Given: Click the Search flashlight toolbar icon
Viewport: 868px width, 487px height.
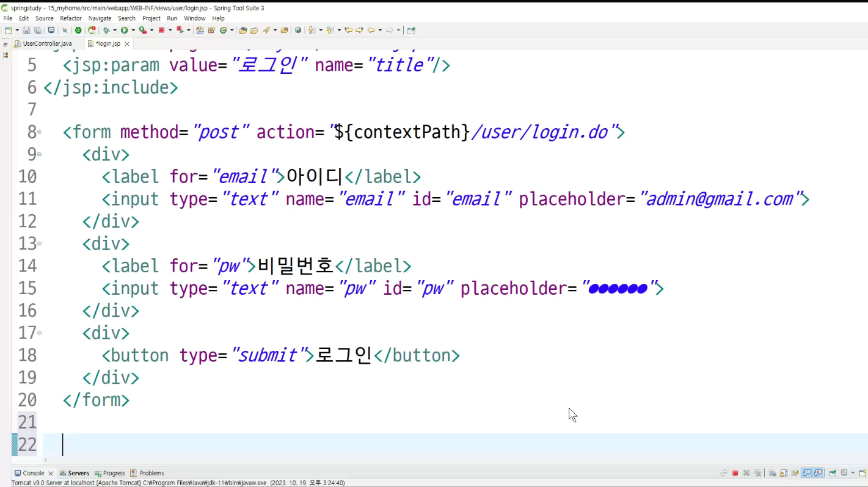Looking at the screenshot, I should pyautogui.click(x=266, y=30).
